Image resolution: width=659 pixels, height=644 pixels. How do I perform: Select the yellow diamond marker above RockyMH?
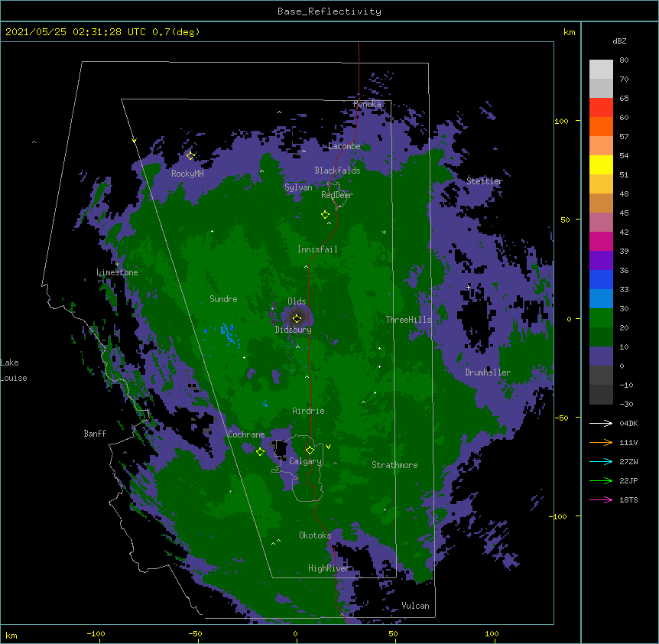pyautogui.click(x=190, y=156)
